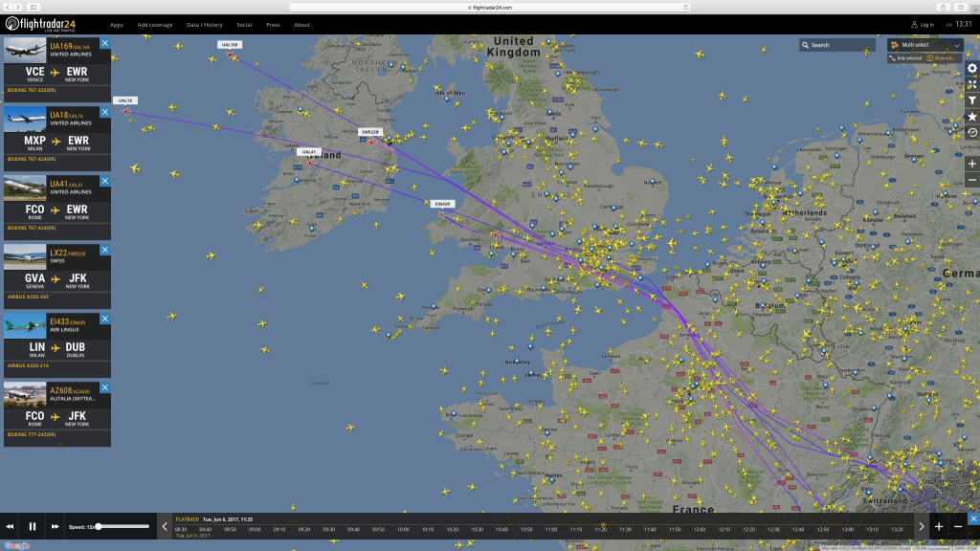The height and width of the screenshot is (551, 980).
Task: Click the AZ608 Alitalia aircraft thumbnail
Action: click(25, 394)
